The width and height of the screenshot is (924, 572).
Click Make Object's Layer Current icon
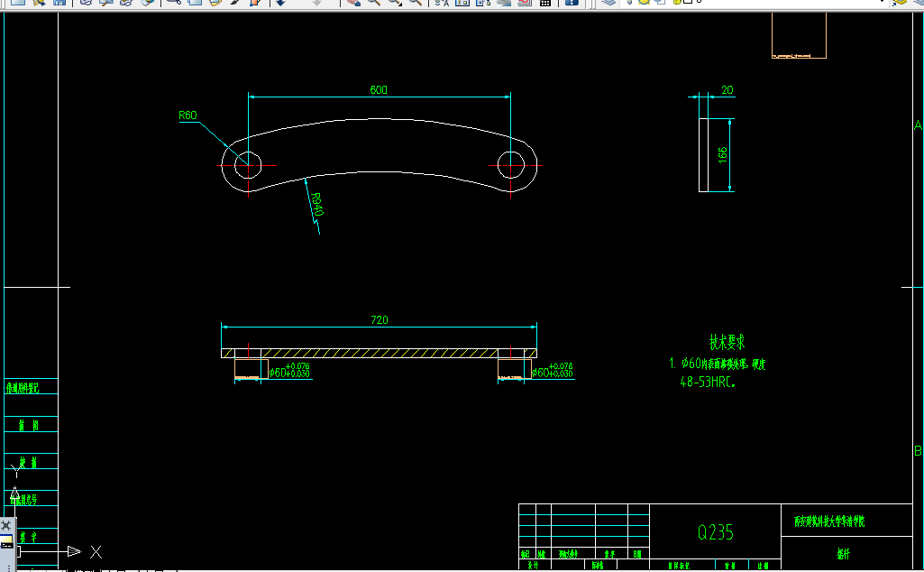[900, 3]
